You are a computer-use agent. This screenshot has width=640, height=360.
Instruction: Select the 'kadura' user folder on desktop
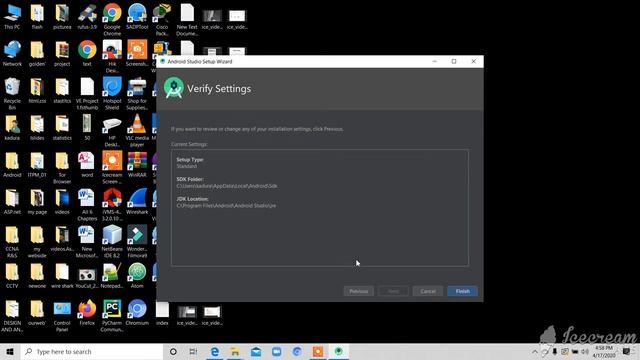tap(12, 128)
